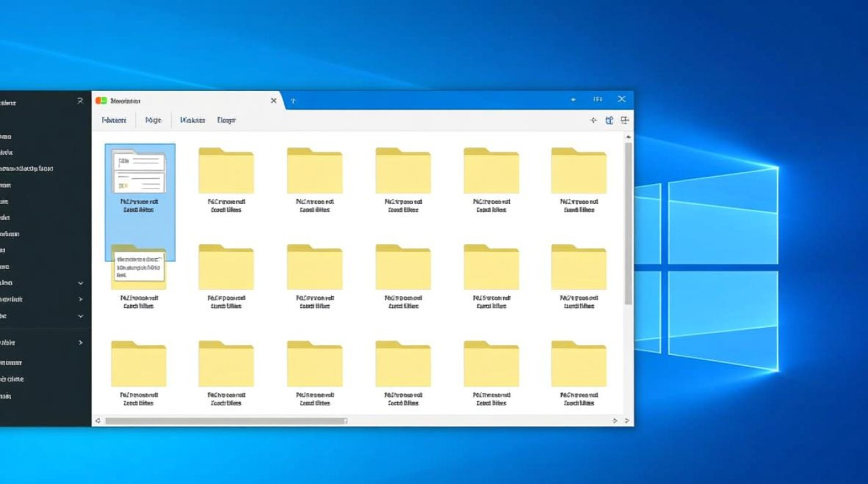Click the yellow tooltip below the selected document
The image size is (868, 484).
coord(139,266)
